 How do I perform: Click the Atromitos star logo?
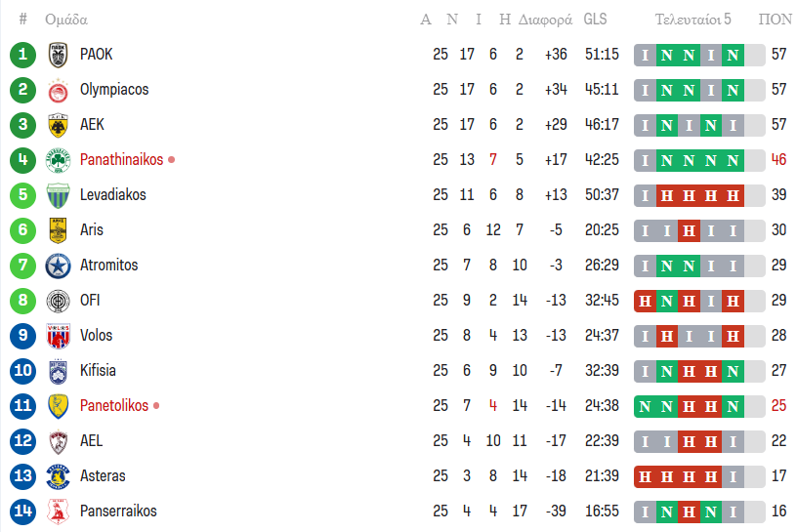(x=58, y=266)
